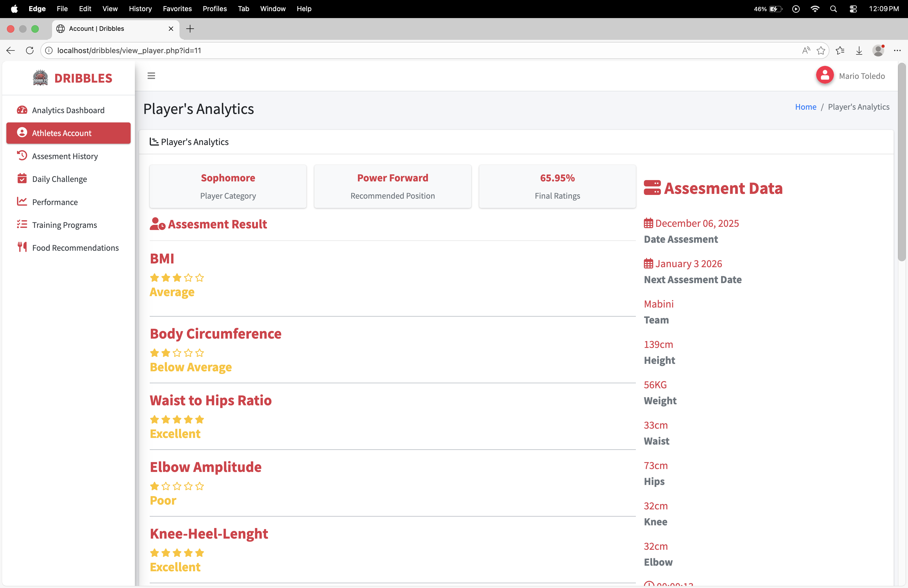This screenshot has height=588, width=908.
Task: Click the Dribbles basketball logo
Action: (40, 78)
